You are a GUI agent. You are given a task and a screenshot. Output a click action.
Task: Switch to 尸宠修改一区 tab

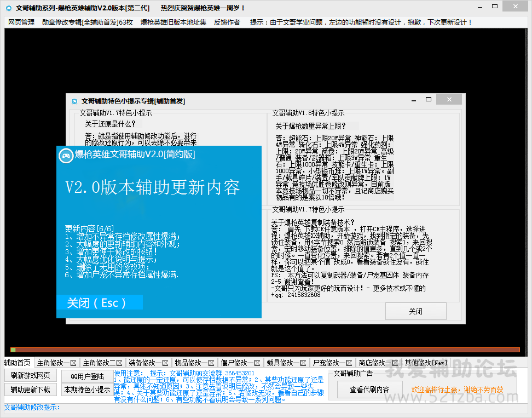click(333, 363)
